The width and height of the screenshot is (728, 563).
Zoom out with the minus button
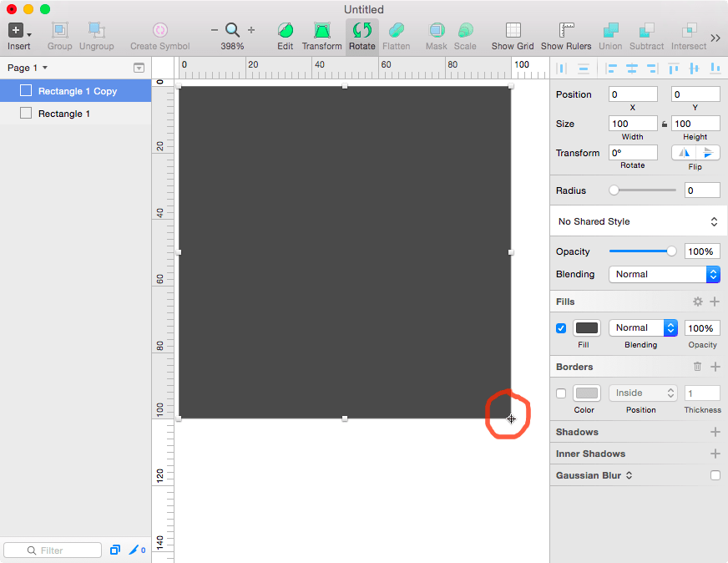click(x=214, y=30)
